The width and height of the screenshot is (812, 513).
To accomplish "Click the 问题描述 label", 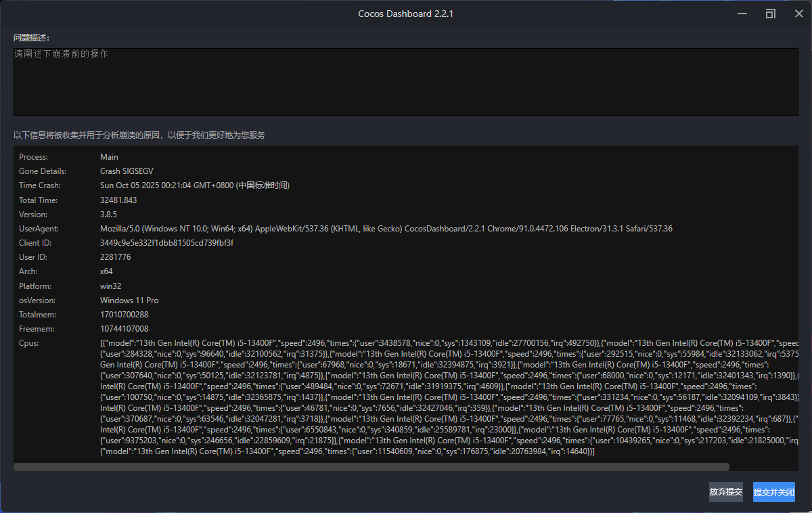I will point(31,37).
